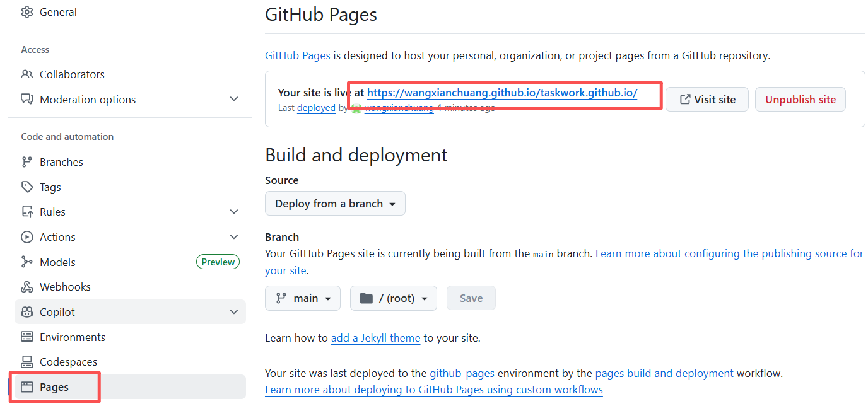Click the Moderation options comment icon
The width and height of the screenshot is (868, 406).
click(27, 100)
